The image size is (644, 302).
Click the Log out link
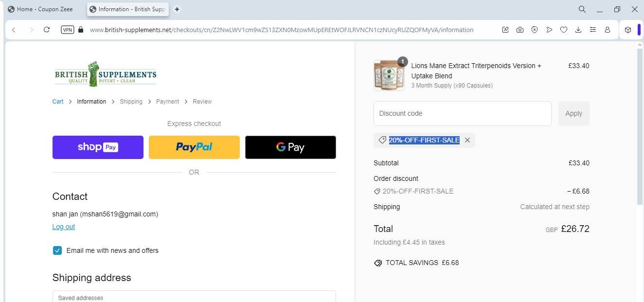(64, 227)
